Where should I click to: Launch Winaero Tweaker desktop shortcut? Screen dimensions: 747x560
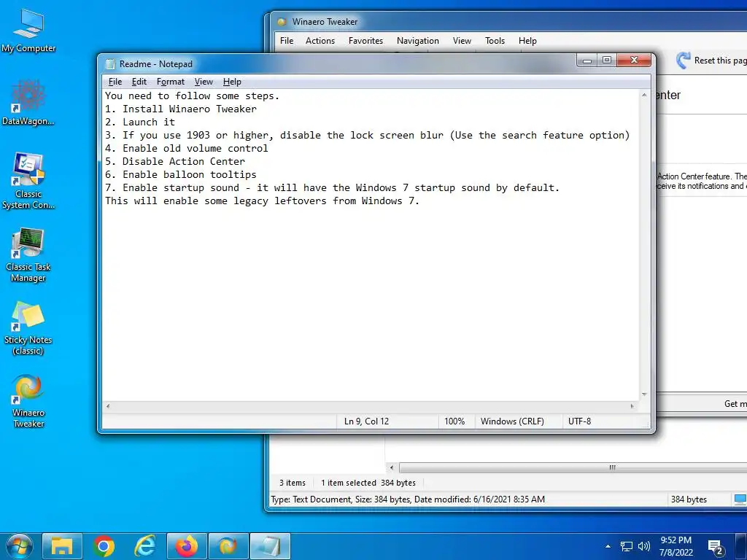[28, 402]
